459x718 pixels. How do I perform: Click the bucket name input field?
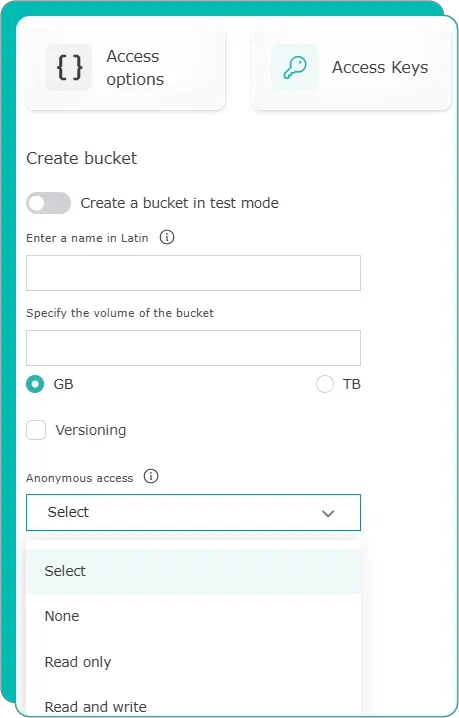point(193,273)
